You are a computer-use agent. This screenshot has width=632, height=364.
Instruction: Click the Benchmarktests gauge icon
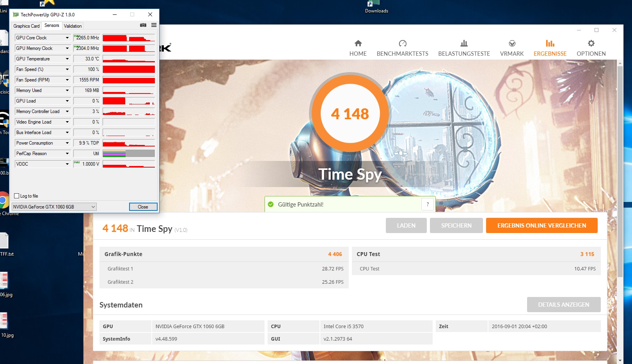403,43
